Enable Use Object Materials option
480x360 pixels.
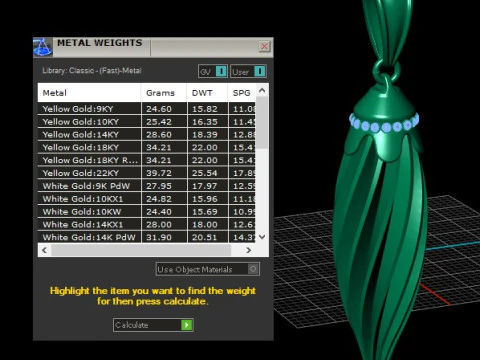coord(208,269)
